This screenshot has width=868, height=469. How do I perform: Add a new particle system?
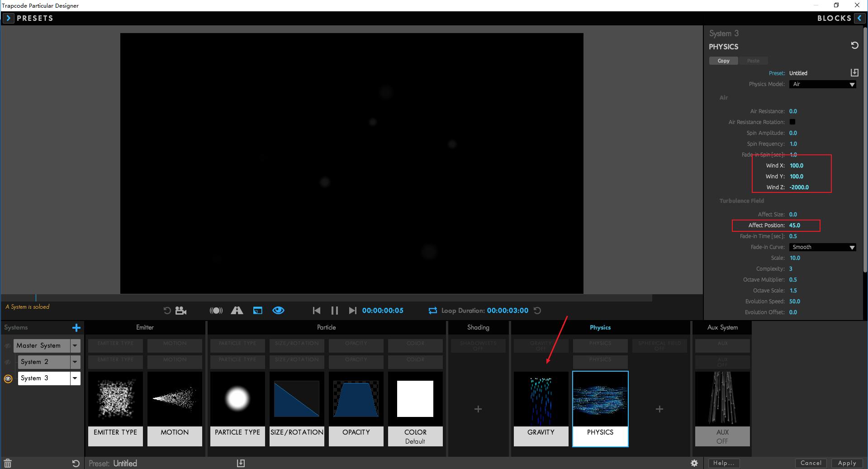76,327
